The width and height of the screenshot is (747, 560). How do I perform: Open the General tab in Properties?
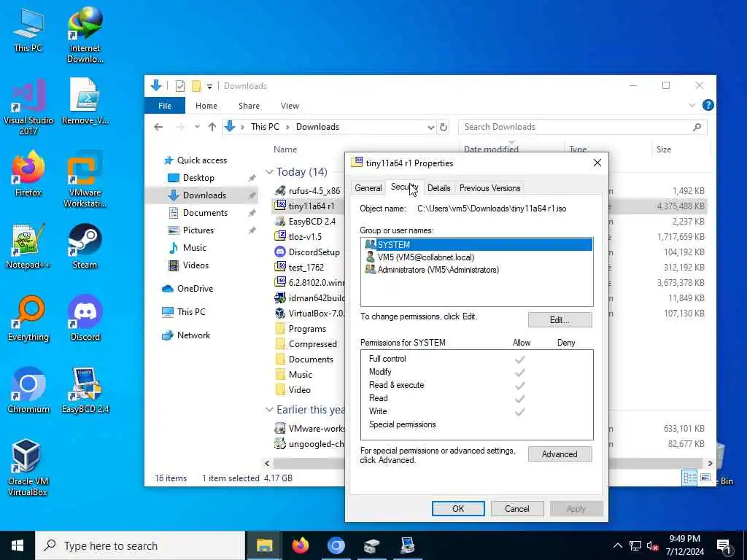tap(368, 188)
